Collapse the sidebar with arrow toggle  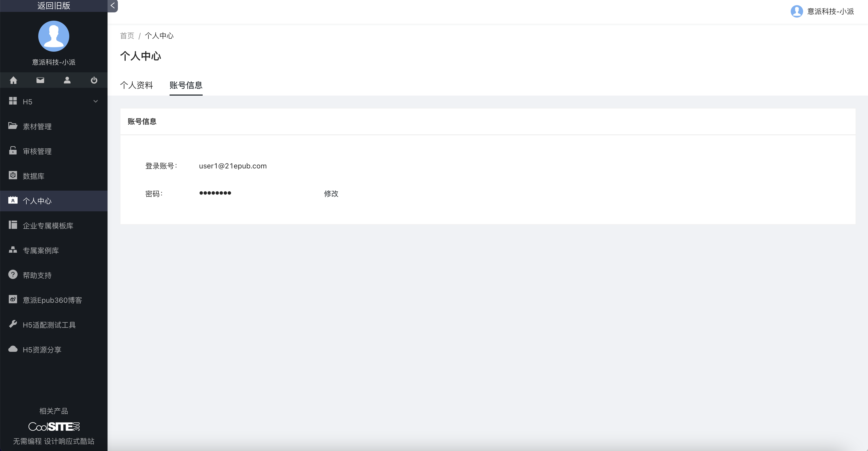(112, 6)
